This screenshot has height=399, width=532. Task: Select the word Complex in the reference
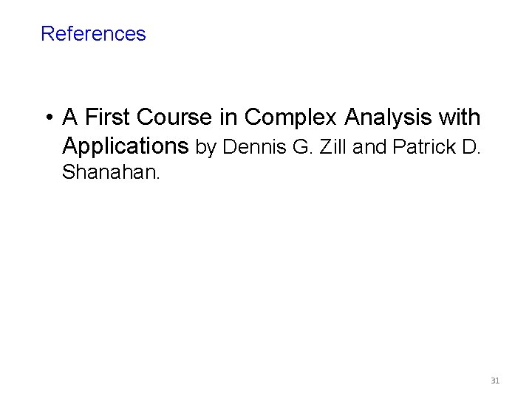click(x=290, y=117)
